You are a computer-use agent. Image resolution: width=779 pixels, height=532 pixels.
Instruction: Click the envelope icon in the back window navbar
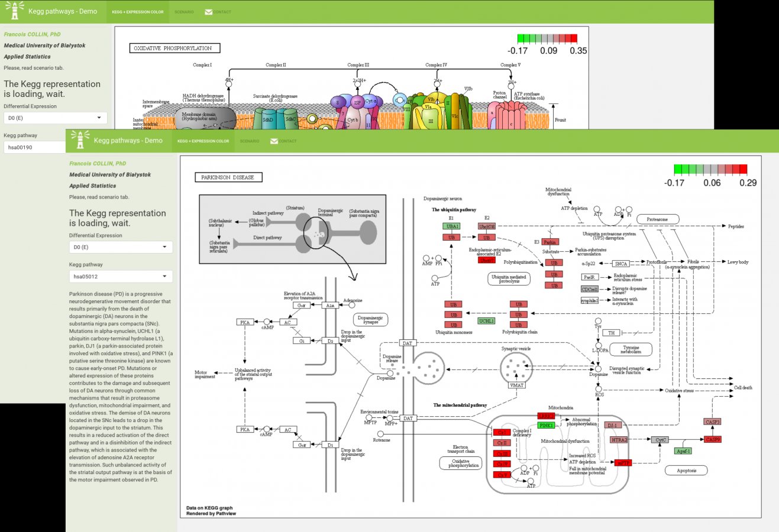pos(208,12)
